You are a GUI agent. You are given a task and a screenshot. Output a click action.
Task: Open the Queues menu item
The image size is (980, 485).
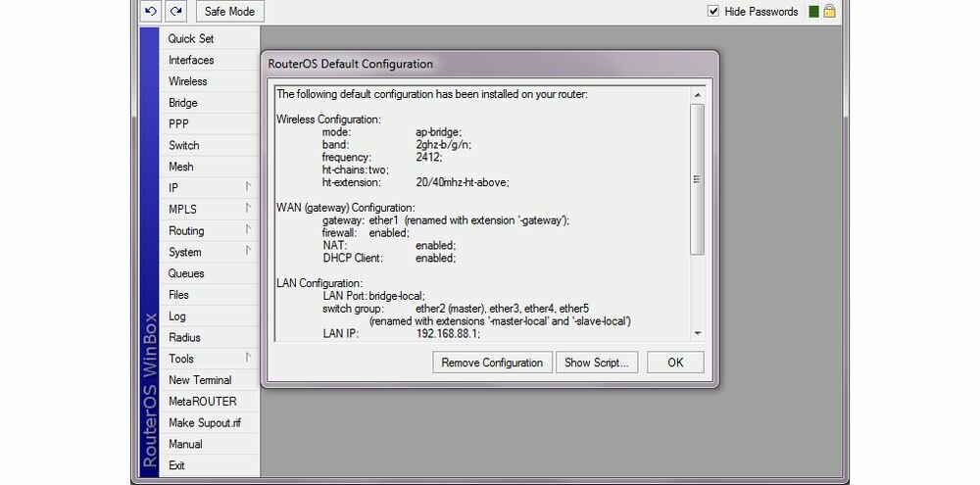[x=209, y=273]
